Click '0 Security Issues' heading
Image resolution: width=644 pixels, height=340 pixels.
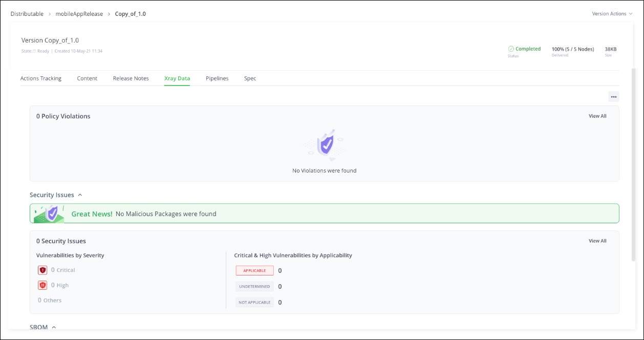[61, 241]
